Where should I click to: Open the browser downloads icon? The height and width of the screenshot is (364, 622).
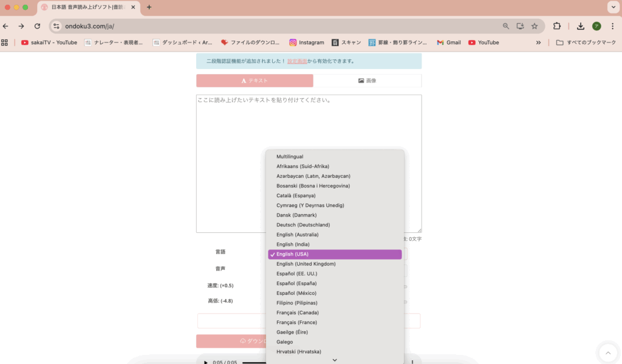point(580,26)
